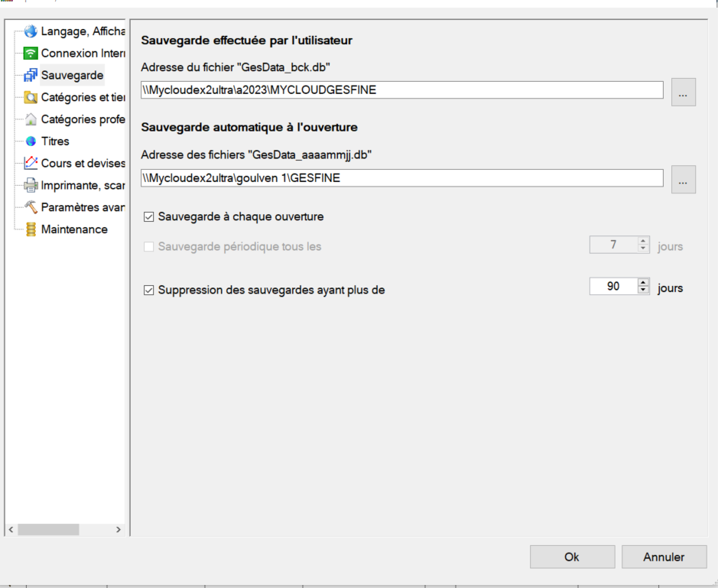Open the Maintenance section in the tree
This screenshot has width=718, height=588.
(x=73, y=229)
